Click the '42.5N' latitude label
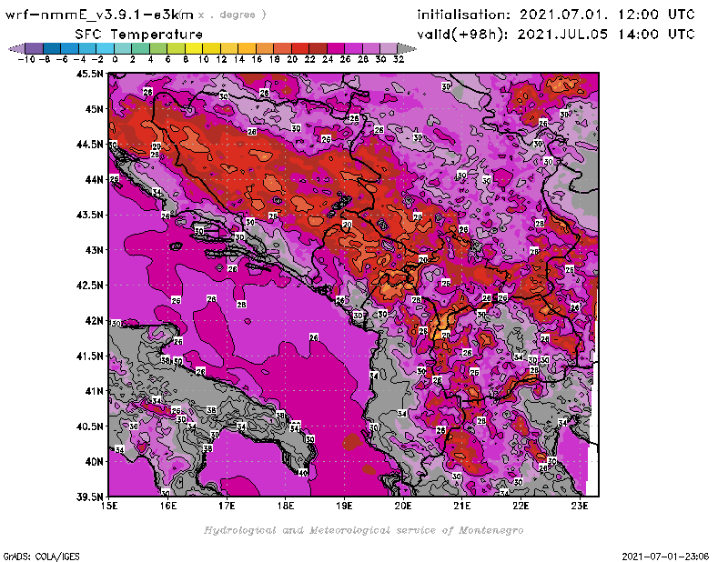This screenshot has height=562, width=728. [x=89, y=286]
